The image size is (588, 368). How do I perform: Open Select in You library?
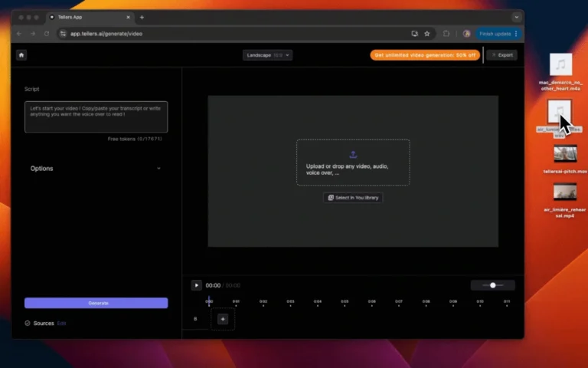pyautogui.click(x=353, y=198)
